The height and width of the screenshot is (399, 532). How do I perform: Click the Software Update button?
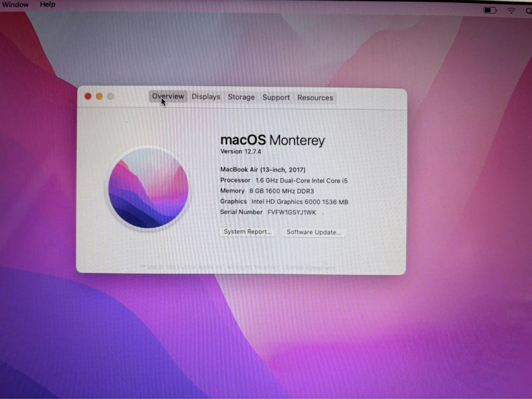[x=314, y=232]
